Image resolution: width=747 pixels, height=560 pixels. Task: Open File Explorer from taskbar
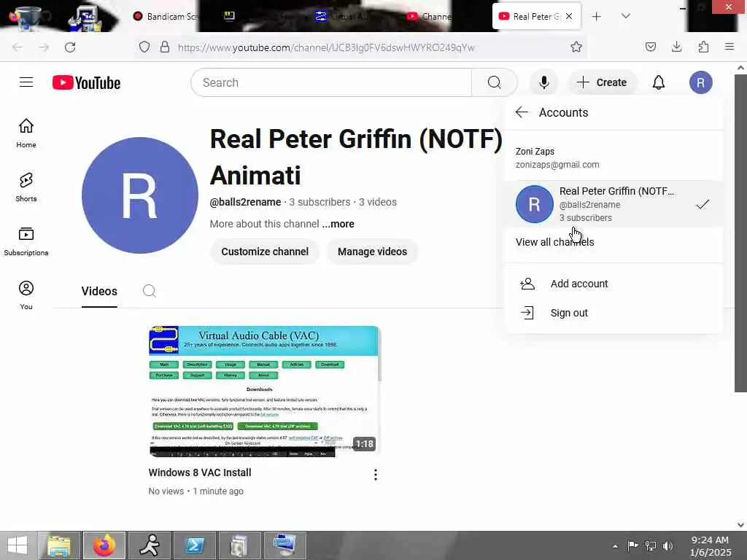coord(58,545)
